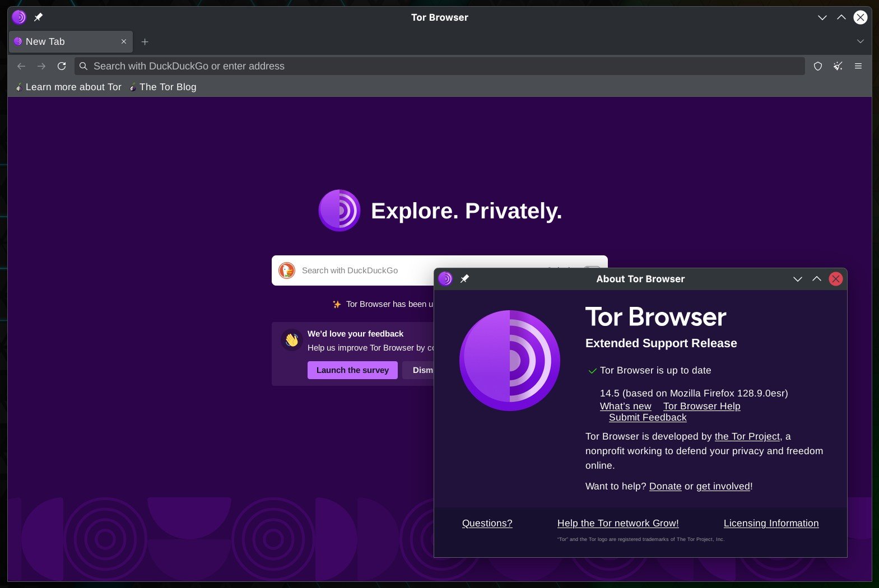Screen dimensions: 879x588
Task: Click the pin icon in main title bar
Action: click(x=38, y=17)
